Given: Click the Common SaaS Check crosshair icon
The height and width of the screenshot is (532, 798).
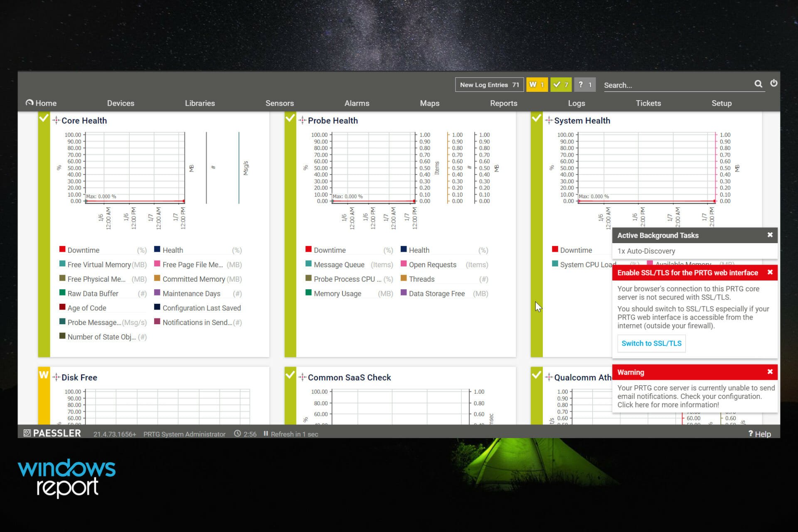Looking at the screenshot, I should [x=302, y=377].
